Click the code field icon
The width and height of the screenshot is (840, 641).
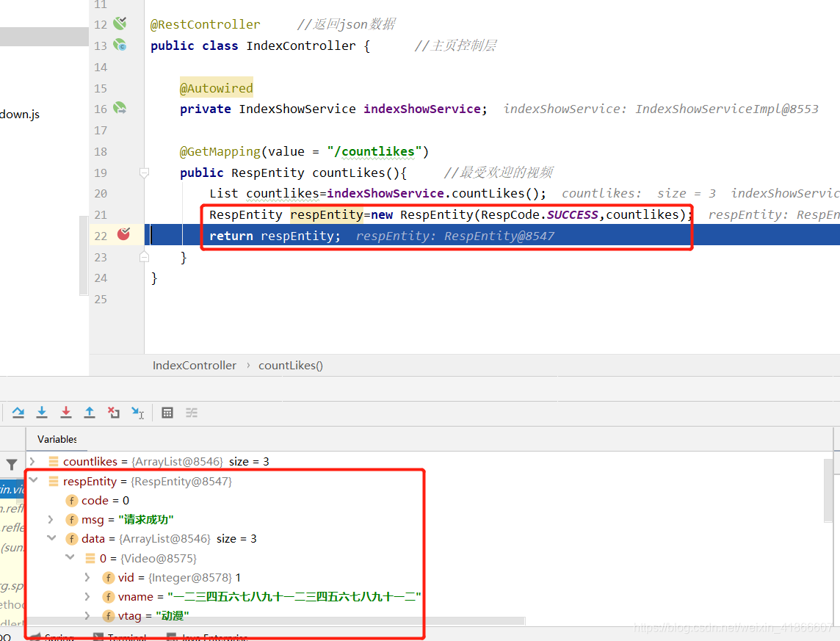[72, 500]
